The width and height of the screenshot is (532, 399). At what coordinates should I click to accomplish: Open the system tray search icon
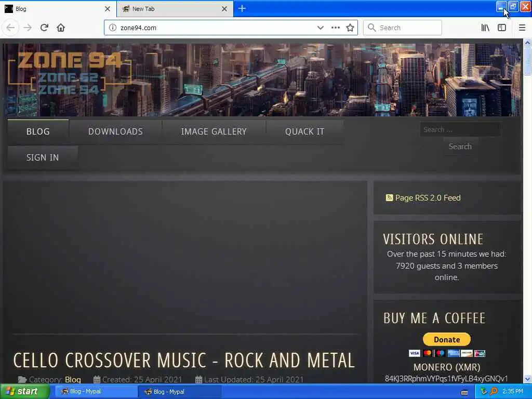point(494,391)
